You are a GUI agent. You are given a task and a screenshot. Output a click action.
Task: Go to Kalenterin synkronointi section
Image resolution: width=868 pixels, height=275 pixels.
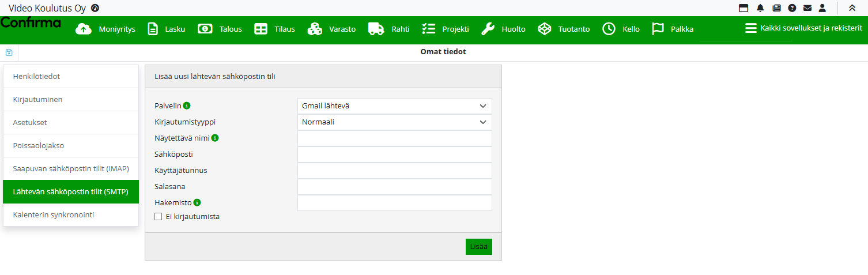pyautogui.click(x=71, y=215)
